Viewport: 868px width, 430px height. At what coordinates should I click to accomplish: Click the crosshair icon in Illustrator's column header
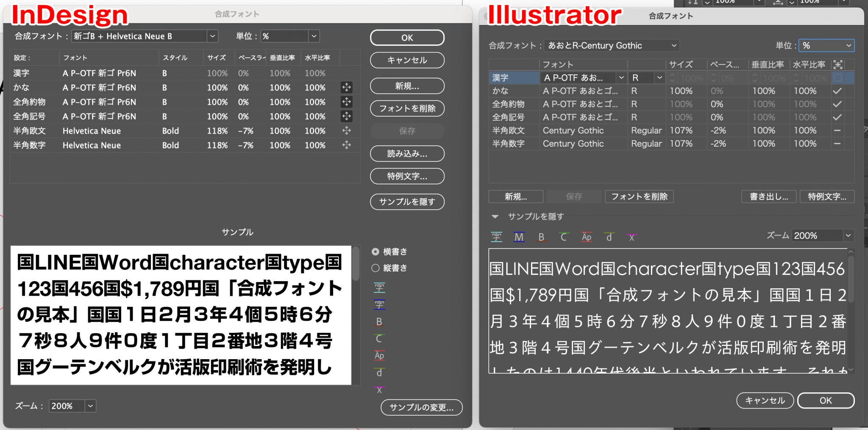[x=838, y=64]
